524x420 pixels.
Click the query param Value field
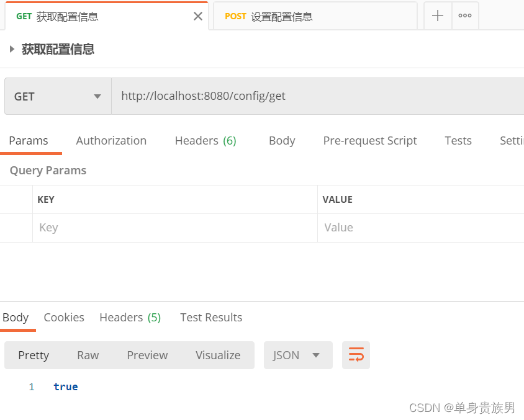[x=421, y=228]
